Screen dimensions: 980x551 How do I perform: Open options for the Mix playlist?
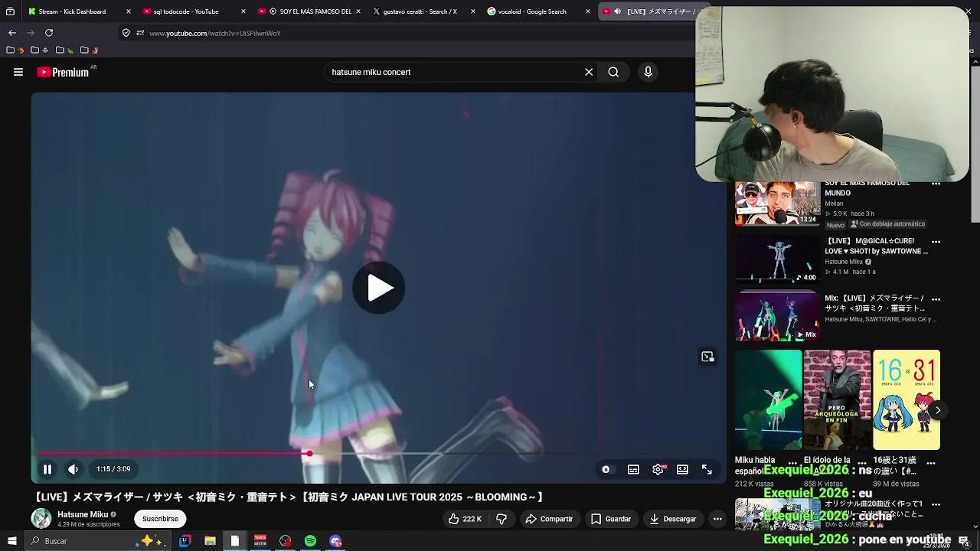936,298
